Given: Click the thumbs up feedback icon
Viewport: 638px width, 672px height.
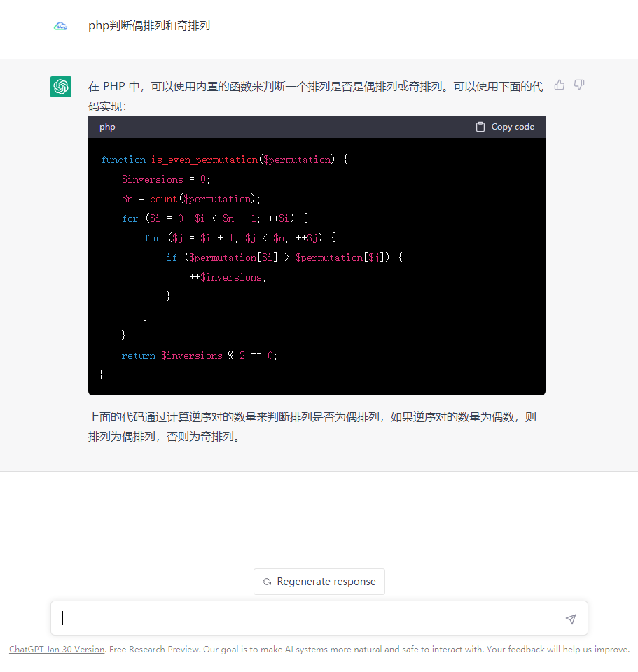Looking at the screenshot, I should (559, 85).
